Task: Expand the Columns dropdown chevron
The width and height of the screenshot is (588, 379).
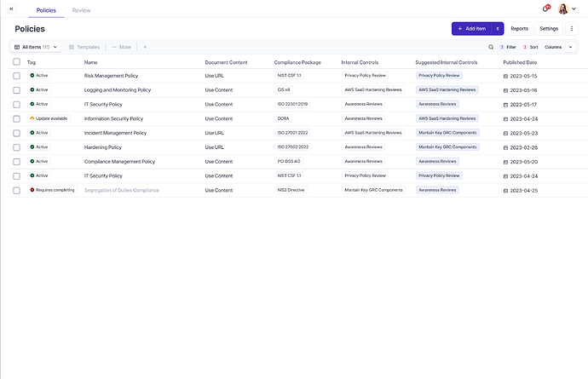Action: tap(571, 47)
